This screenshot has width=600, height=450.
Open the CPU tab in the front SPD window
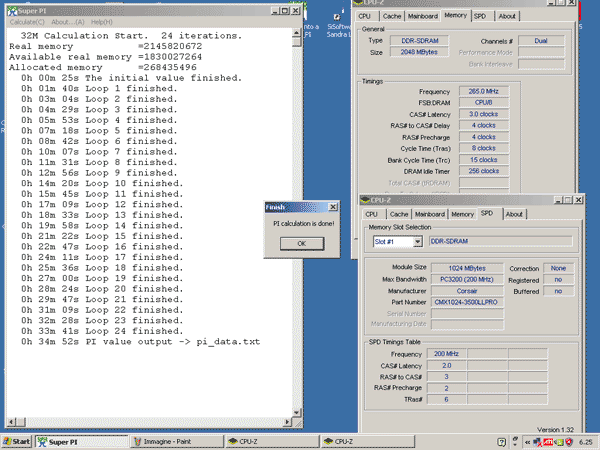(x=372, y=214)
